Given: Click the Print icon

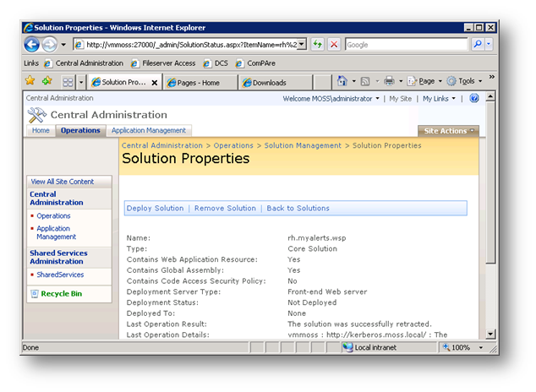Looking at the screenshot, I should click(x=389, y=81).
